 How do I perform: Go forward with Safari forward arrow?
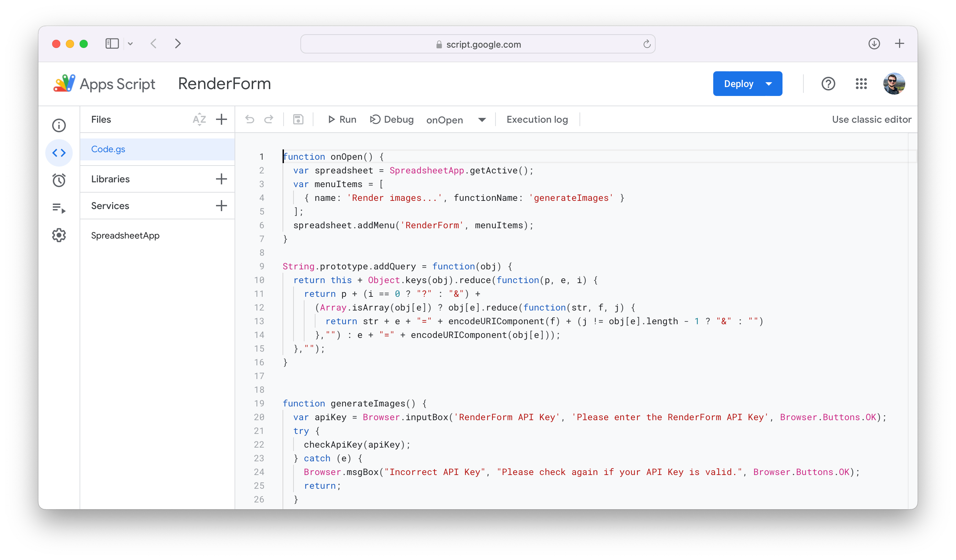pos(178,44)
